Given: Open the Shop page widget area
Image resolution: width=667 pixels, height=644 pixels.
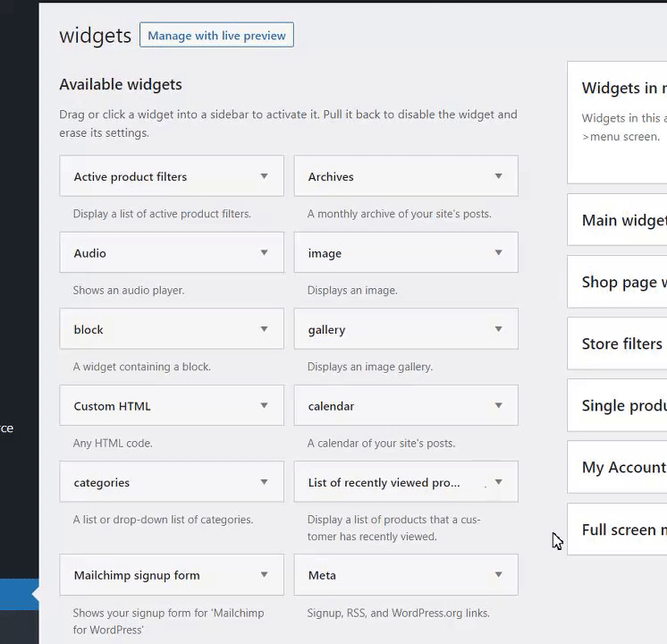Looking at the screenshot, I should click(622, 282).
